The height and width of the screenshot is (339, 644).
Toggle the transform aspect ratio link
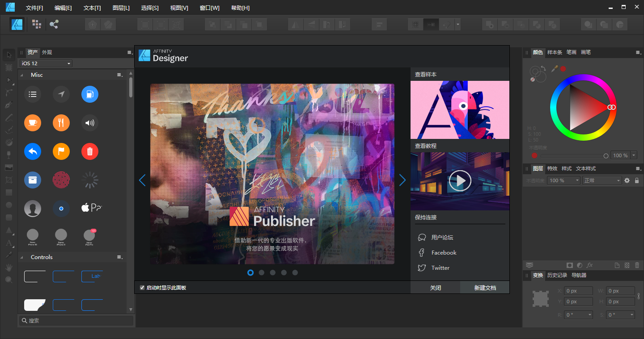click(639, 296)
